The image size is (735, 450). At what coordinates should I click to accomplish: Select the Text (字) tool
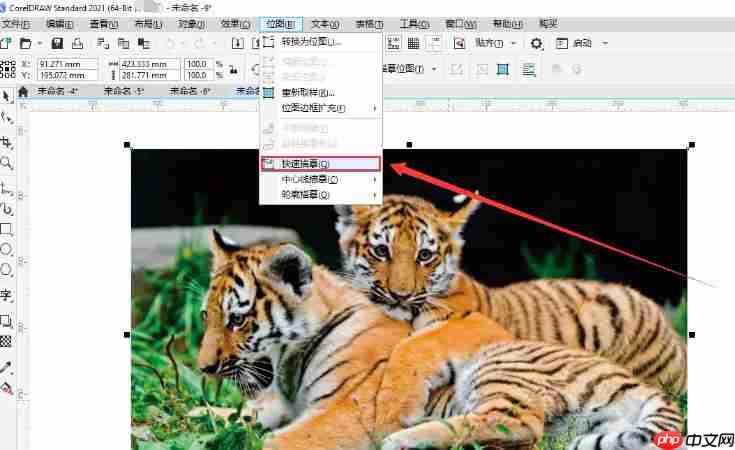[6, 295]
